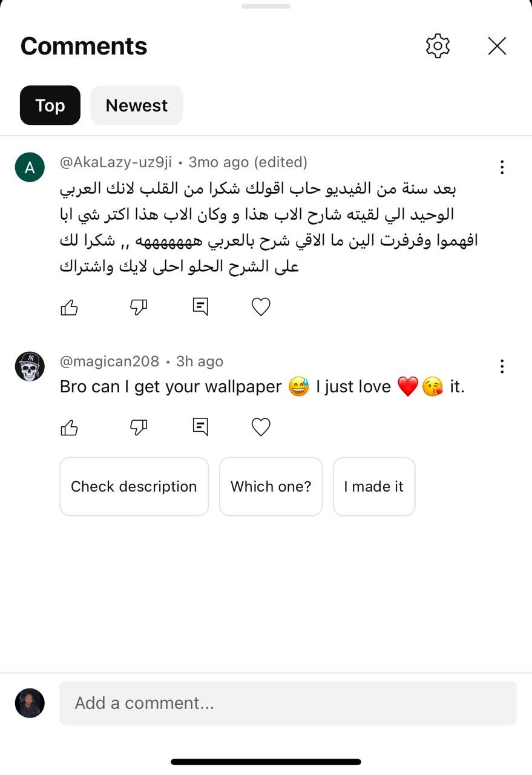
Task: Open the @magican208 skull profile picture
Action: [30, 366]
